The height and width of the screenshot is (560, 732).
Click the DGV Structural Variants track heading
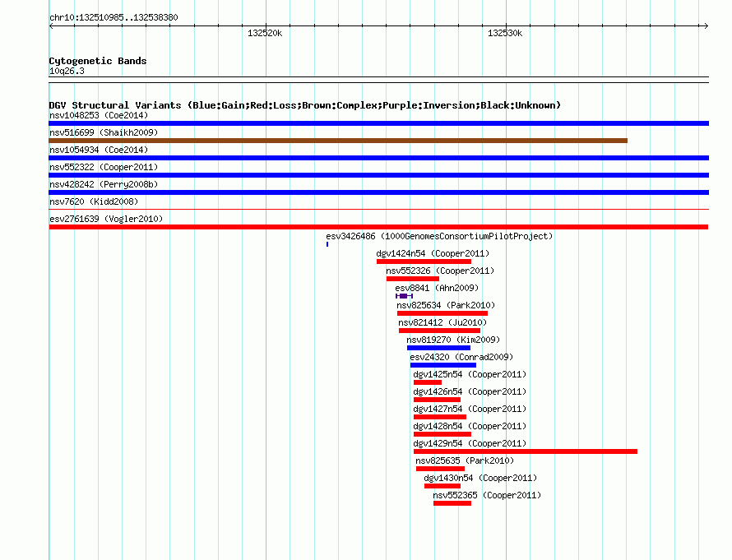pyautogui.click(x=305, y=105)
